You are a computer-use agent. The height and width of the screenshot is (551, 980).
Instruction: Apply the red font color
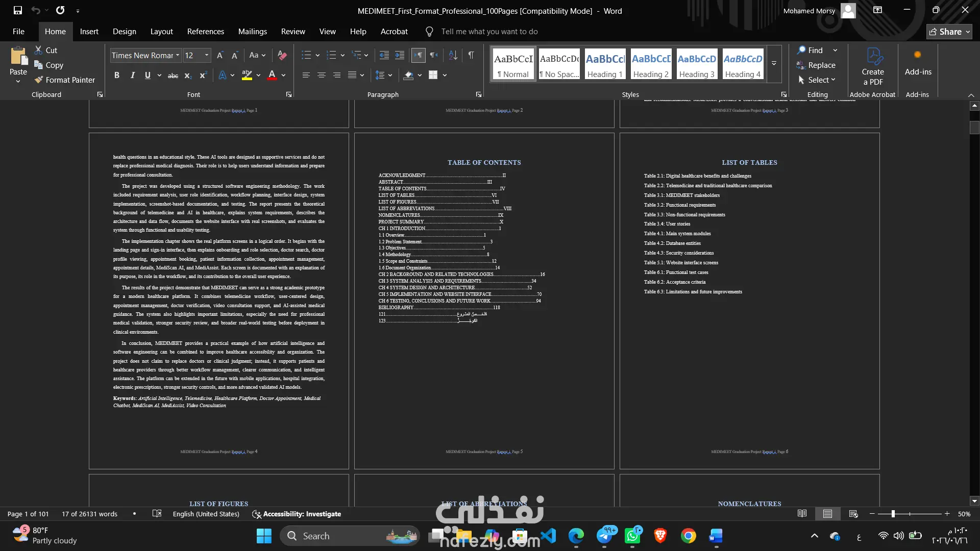(272, 75)
